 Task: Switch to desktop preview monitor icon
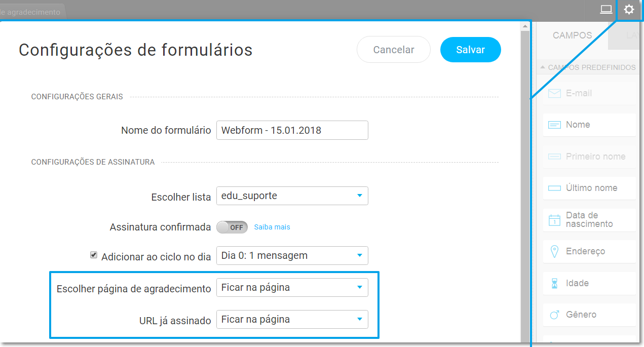[606, 10]
